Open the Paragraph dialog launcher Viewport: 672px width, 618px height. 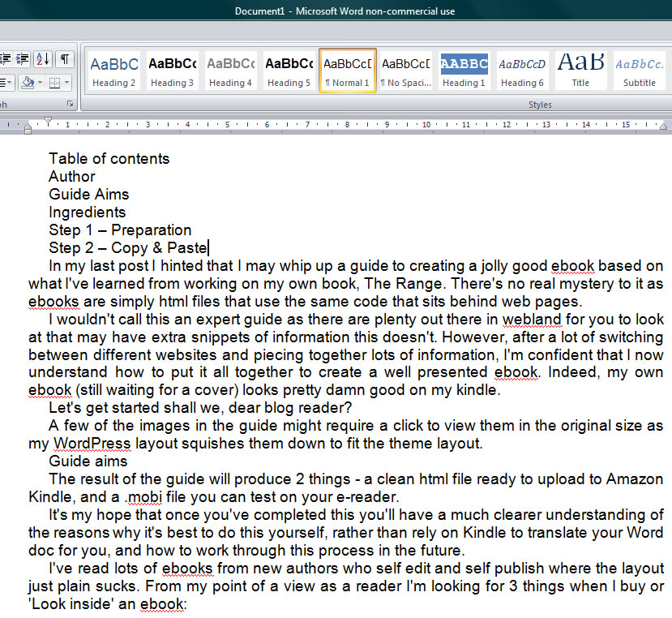pyautogui.click(x=71, y=105)
